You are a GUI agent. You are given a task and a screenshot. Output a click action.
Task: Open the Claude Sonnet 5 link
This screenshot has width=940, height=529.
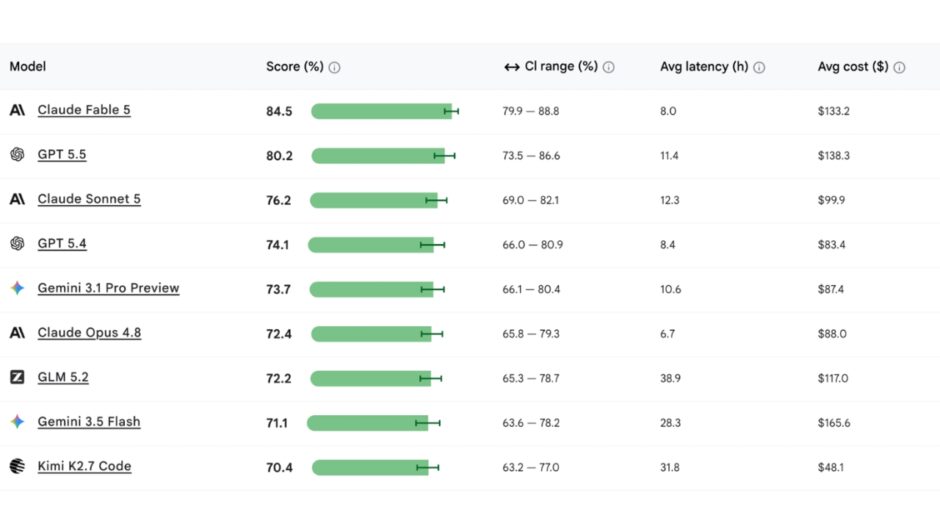tap(89, 199)
